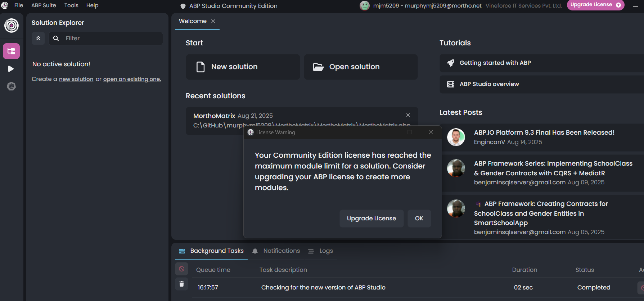The image size is (644, 301).
Task: Click OK in the License Warning dialog
Action: coord(419,219)
